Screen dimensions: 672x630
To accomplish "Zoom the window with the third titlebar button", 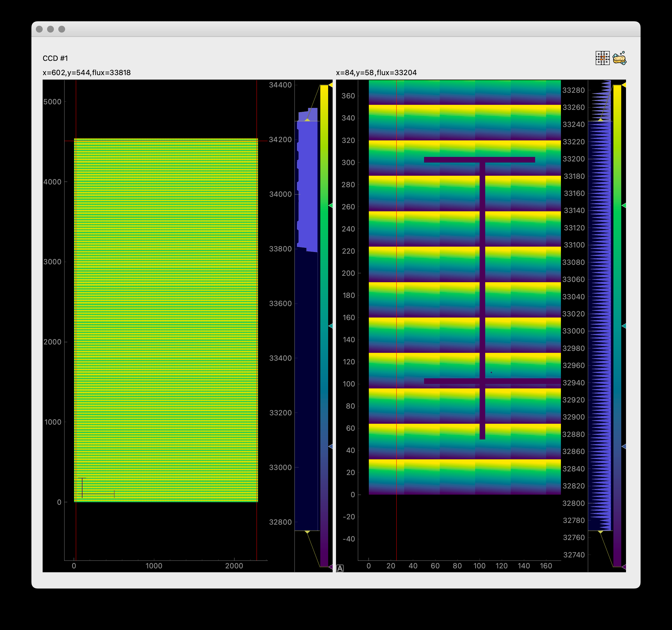I will coord(61,29).
